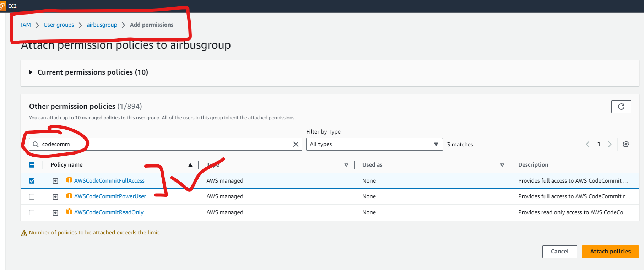Check AWSCodeCommitPowerUser checkbox
Viewport: 644px width, 270px height.
point(32,197)
